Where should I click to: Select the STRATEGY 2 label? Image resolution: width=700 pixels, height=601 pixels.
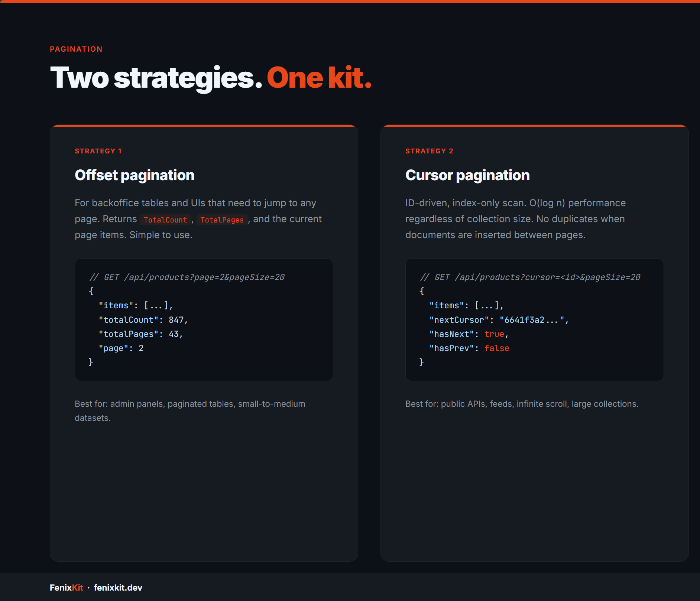click(x=429, y=151)
